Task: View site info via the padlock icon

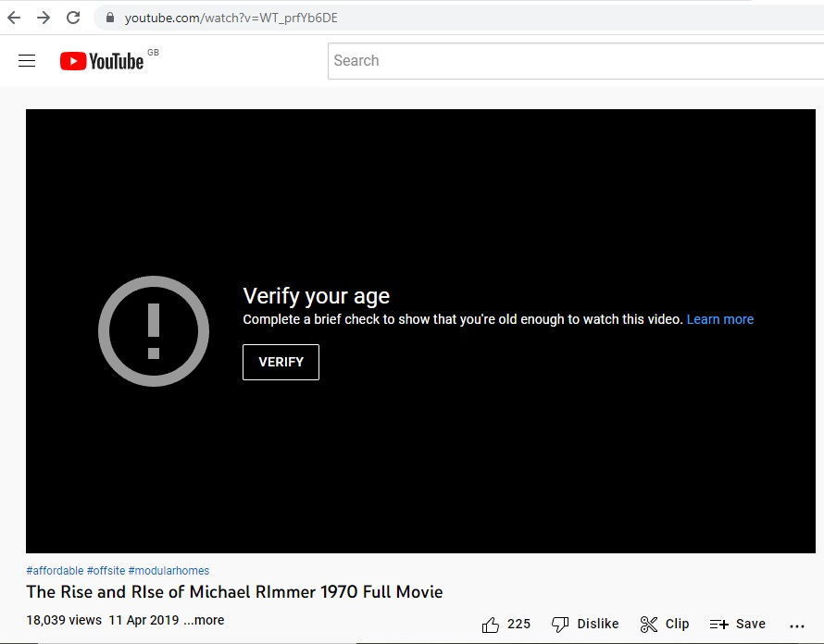Action: pos(110,18)
